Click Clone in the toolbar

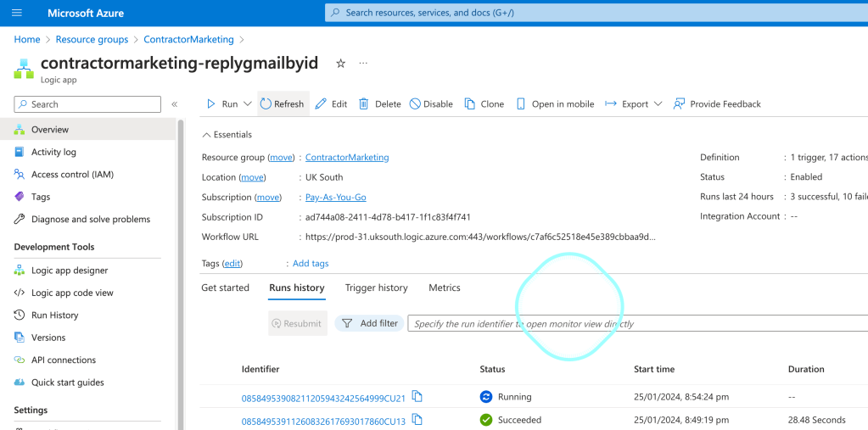click(x=484, y=104)
